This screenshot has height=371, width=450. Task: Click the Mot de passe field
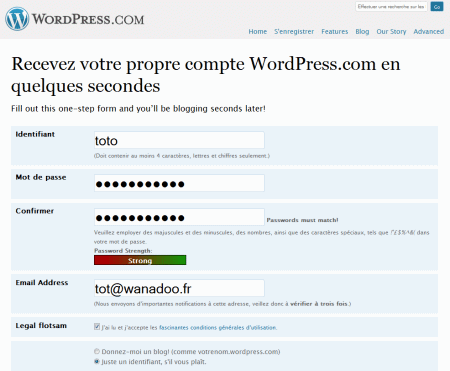click(179, 183)
